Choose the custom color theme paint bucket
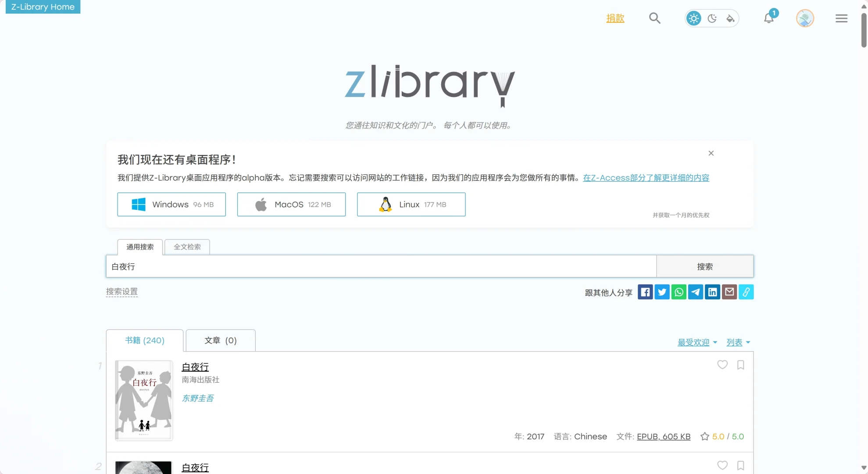This screenshot has height=474, width=868. point(730,18)
